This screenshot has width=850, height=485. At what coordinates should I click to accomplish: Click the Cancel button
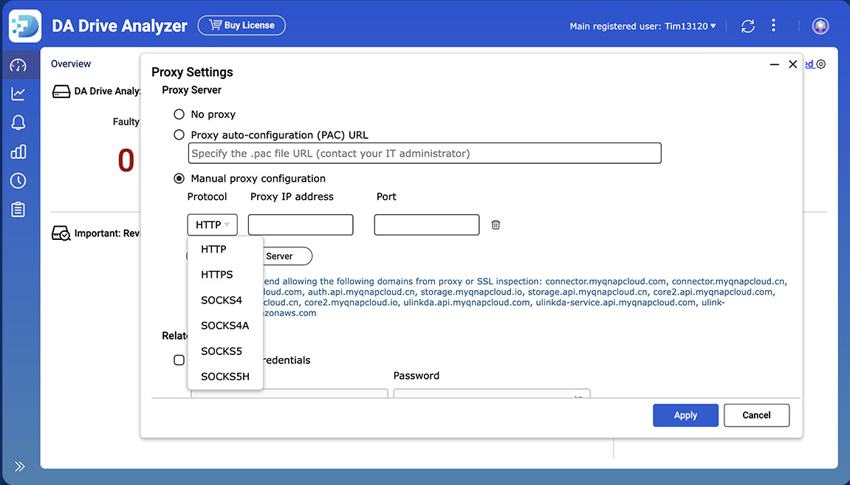[x=756, y=415]
